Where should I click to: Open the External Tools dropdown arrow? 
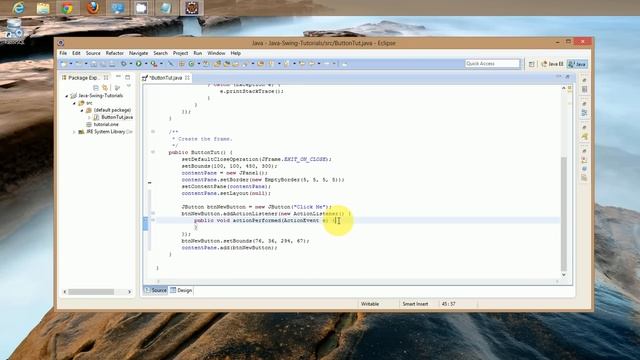click(x=161, y=64)
